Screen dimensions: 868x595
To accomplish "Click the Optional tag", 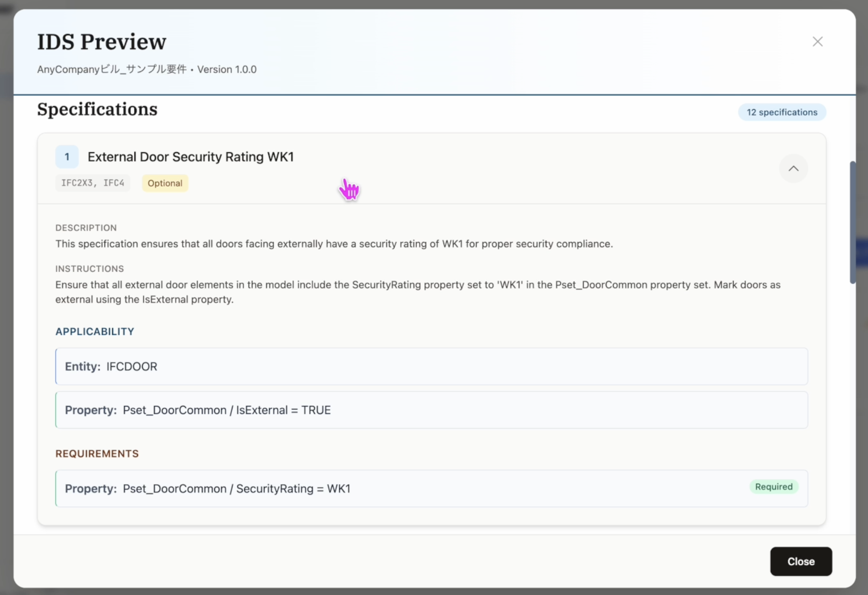I will tap(165, 183).
